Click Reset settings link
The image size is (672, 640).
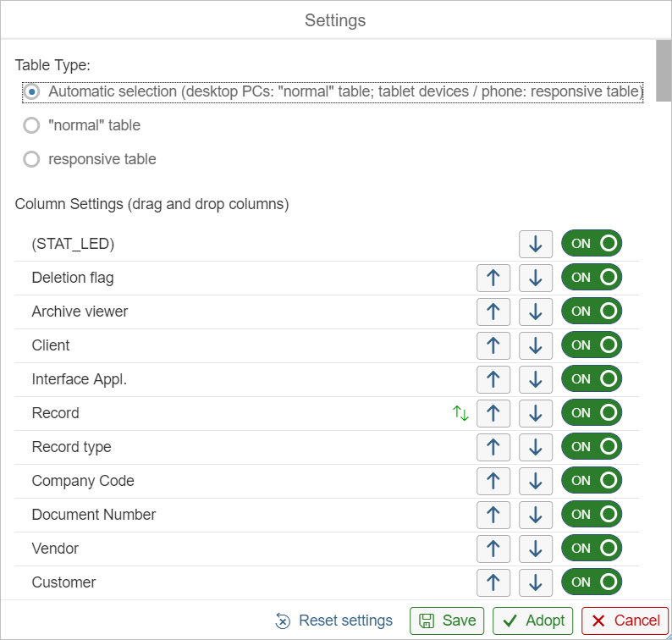(334, 621)
